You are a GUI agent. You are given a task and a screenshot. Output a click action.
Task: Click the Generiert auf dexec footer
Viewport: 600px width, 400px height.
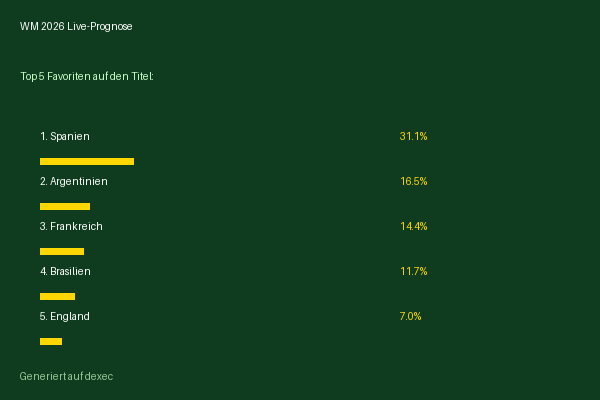[66, 377]
